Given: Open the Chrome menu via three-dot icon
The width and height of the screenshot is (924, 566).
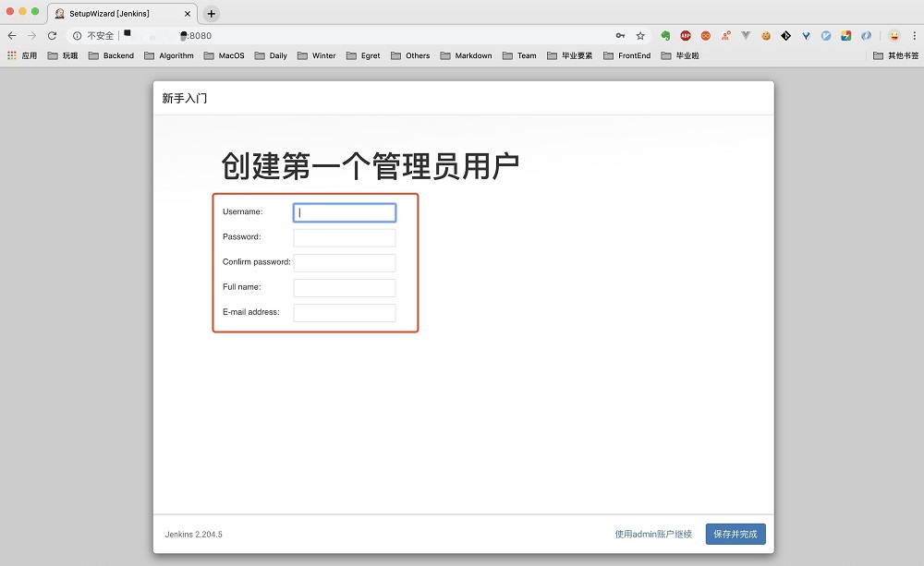Looking at the screenshot, I should [912, 35].
